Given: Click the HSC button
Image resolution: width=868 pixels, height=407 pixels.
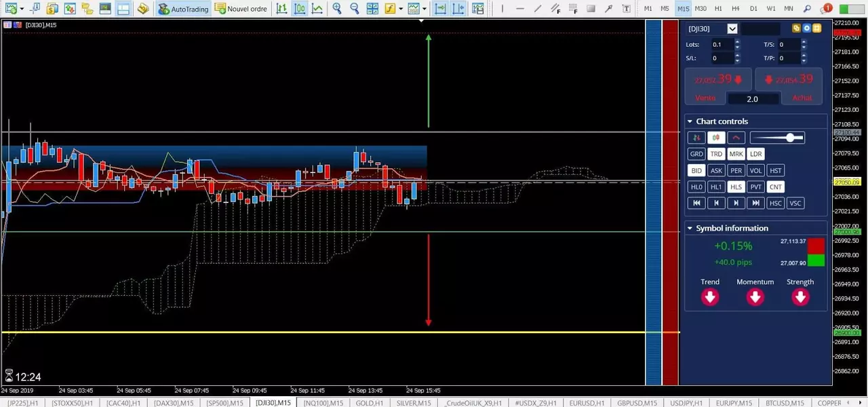Looking at the screenshot, I should point(776,203).
